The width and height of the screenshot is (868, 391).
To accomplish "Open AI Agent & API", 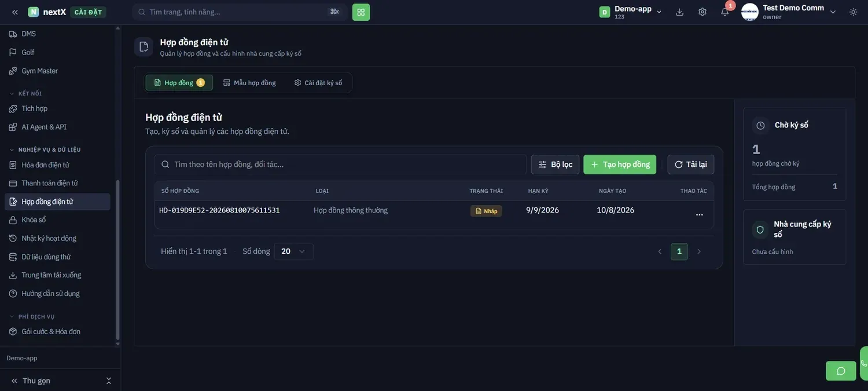I will pyautogui.click(x=58, y=127).
